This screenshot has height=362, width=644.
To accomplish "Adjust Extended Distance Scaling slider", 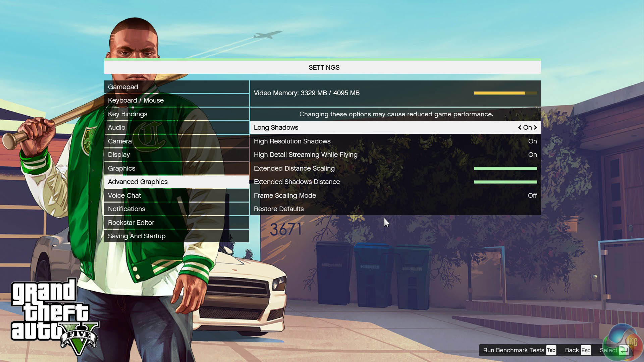I will point(505,168).
